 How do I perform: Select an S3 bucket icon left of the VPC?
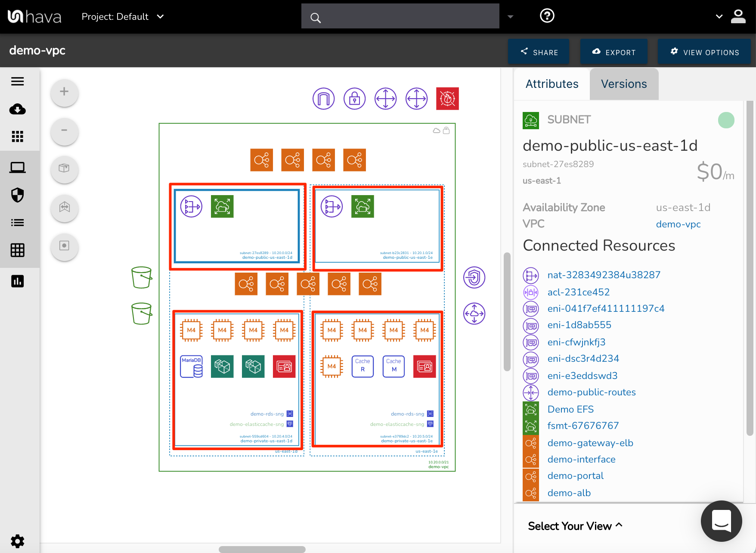[x=142, y=276]
